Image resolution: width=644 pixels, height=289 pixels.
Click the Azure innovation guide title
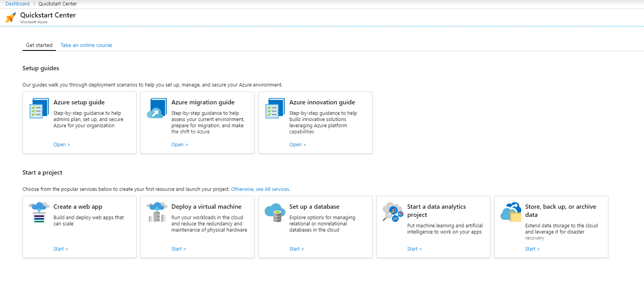pyautogui.click(x=322, y=102)
